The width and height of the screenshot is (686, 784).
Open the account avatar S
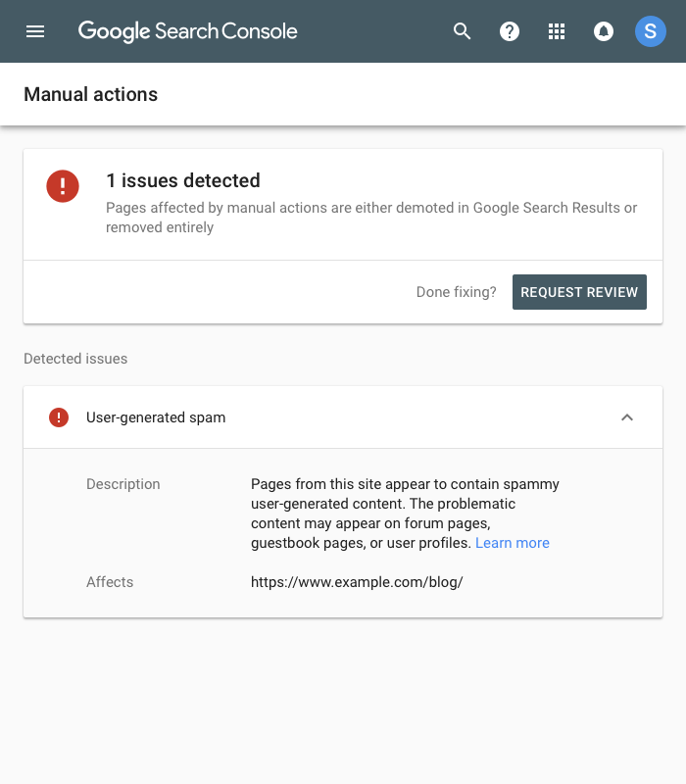[x=650, y=31]
